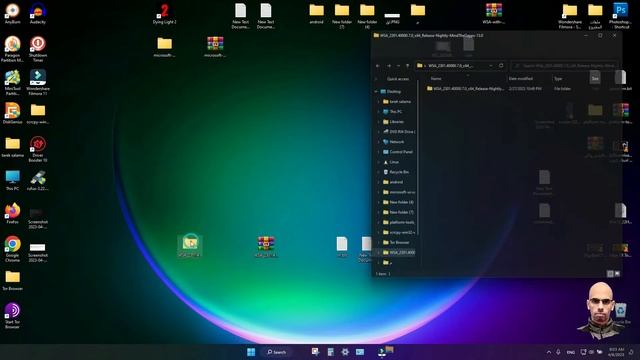Select the DiskGenius desktop icon
Image resolution: width=640 pixels, height=360 pixels.
pyautogui.click(x=12, y=113)
